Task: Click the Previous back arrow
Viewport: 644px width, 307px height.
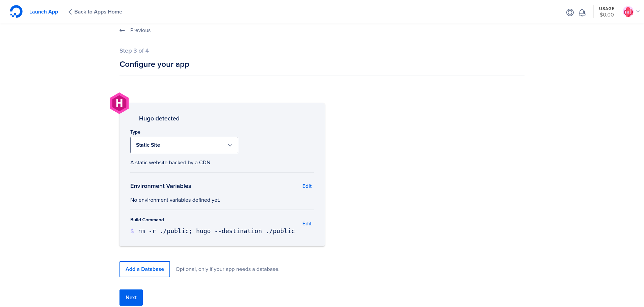Action: [122, 30]
